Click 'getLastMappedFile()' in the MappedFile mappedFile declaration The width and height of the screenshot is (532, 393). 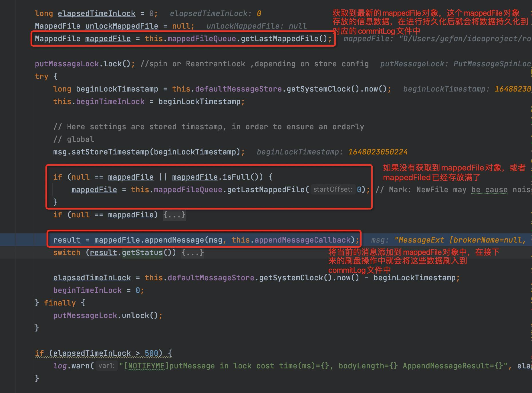pos(284,39)
